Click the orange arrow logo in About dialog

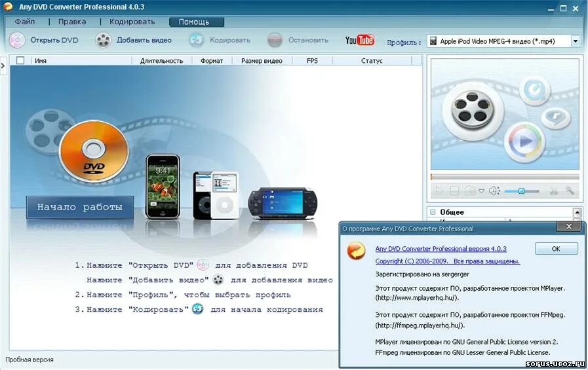coord(356,251)
